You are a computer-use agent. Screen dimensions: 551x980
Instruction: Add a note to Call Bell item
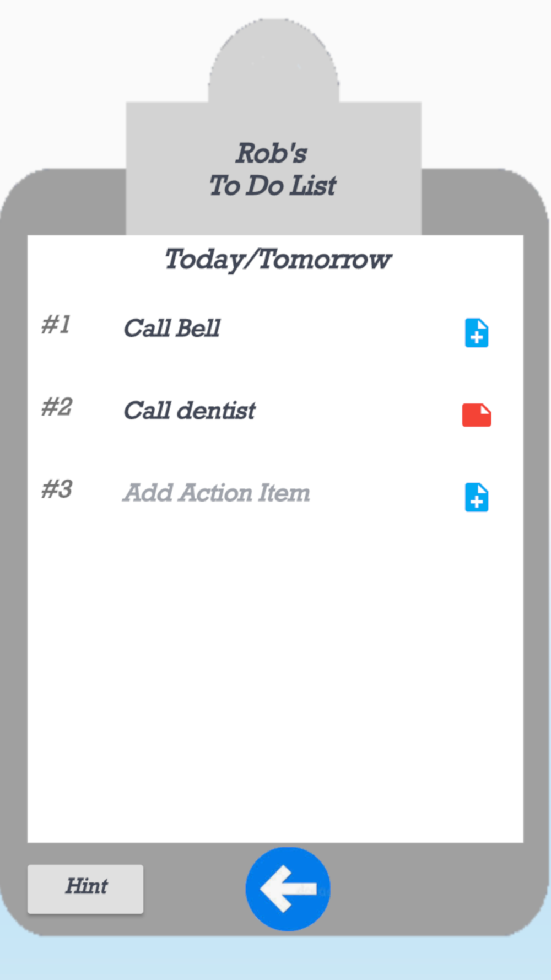pos(477,333)
